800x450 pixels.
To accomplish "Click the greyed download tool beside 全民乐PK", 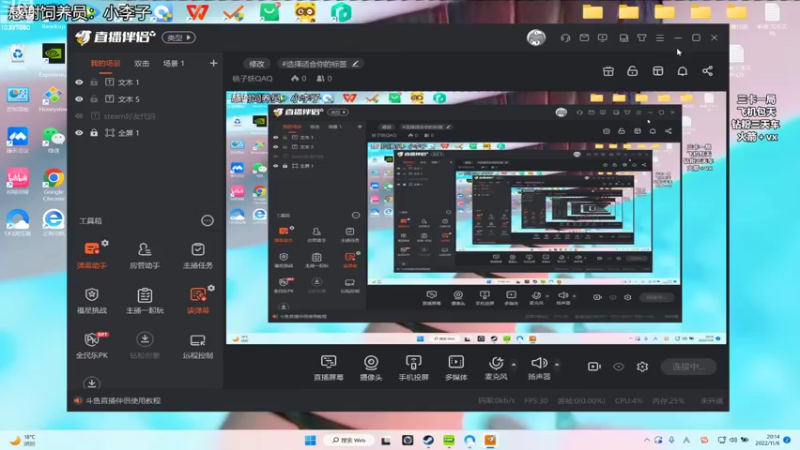I will pos(144,345).
